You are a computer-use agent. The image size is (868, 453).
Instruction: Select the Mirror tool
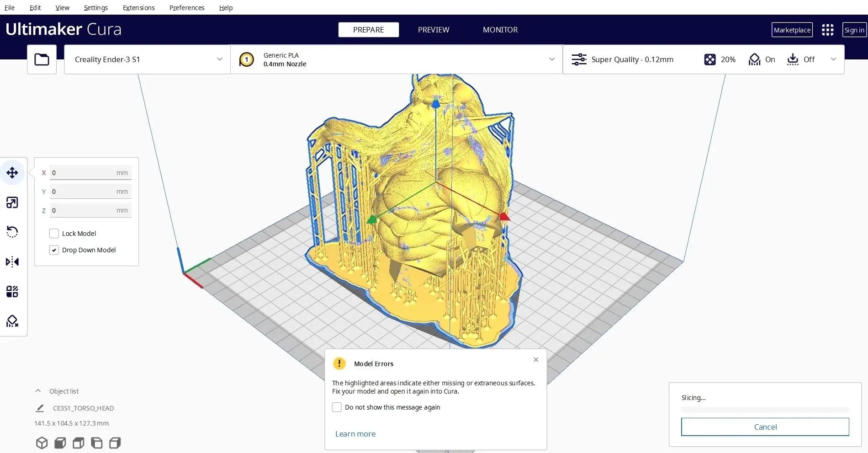coord(12,262)
